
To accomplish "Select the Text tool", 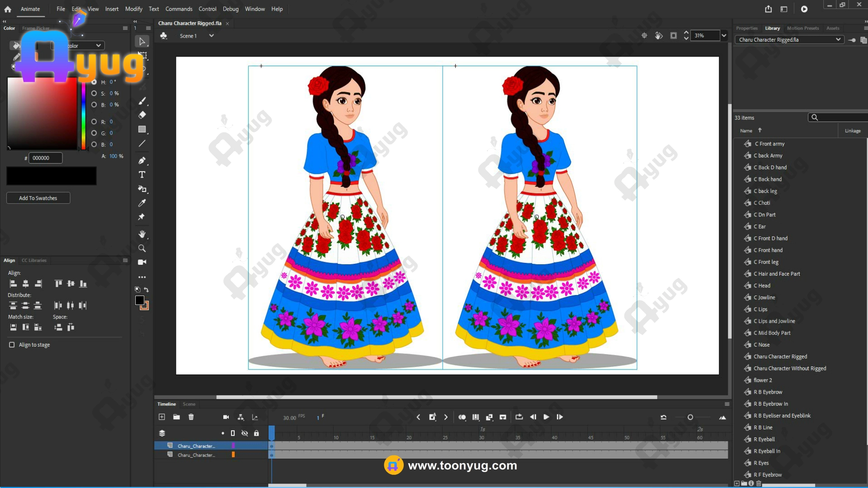I will point(142,174).
